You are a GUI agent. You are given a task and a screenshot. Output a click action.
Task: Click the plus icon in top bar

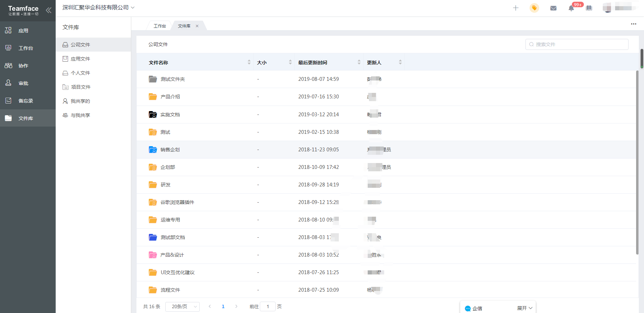(x=515, y=8)
